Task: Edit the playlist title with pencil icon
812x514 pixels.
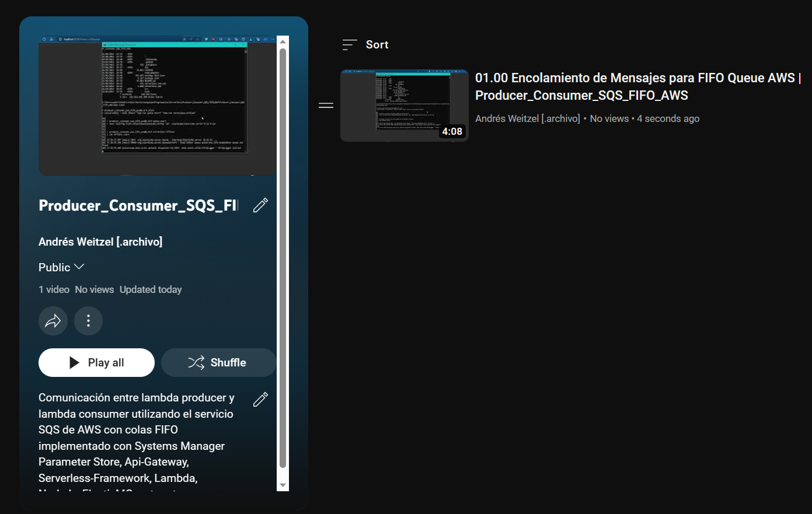Action: pos(260,205)
